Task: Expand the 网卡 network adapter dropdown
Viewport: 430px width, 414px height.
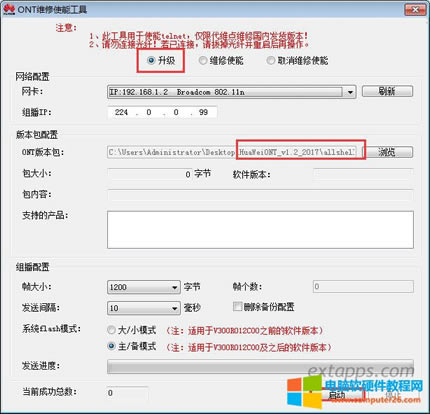Action: click(350, 92)
